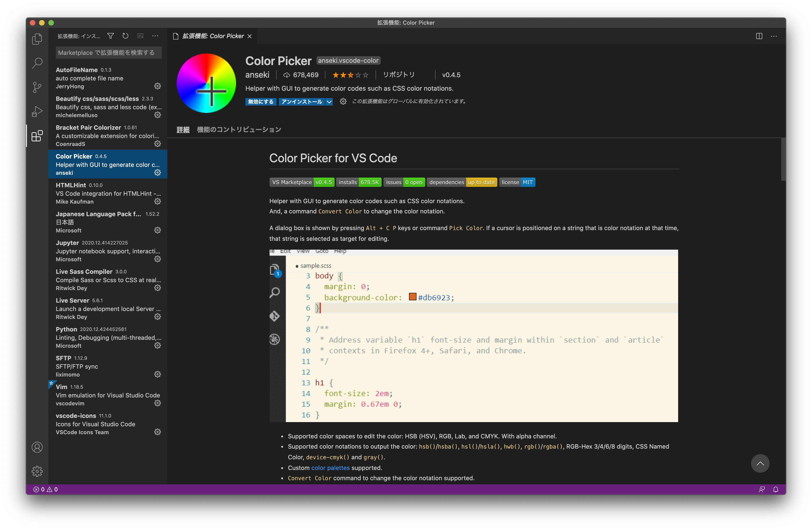Clear extensions search results icon

coord(140,36)
